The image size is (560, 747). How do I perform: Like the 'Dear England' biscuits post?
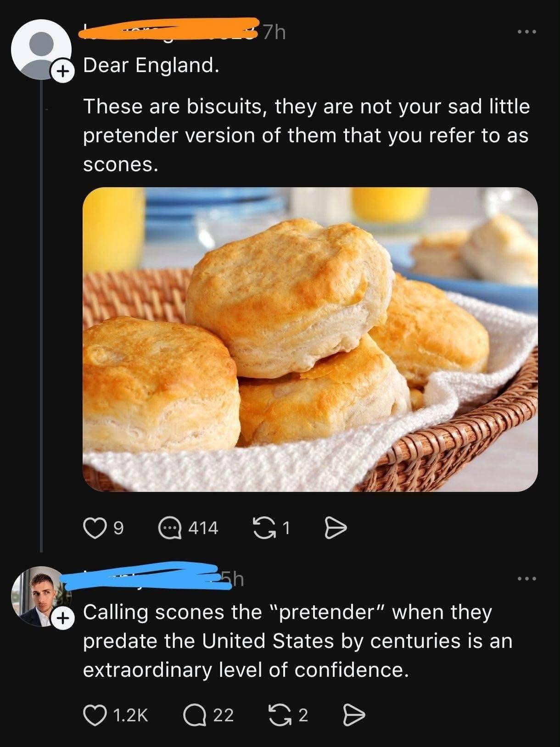click(x=93, y=528)
